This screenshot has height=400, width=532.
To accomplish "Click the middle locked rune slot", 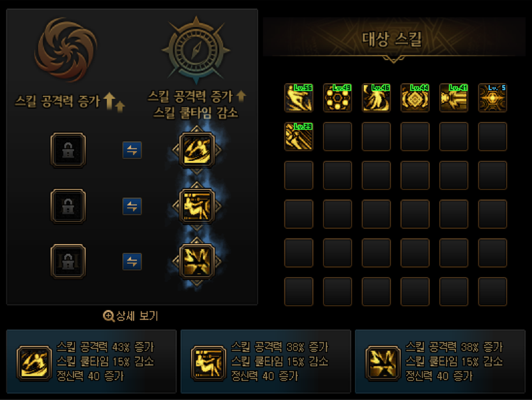I will point(68,206).
